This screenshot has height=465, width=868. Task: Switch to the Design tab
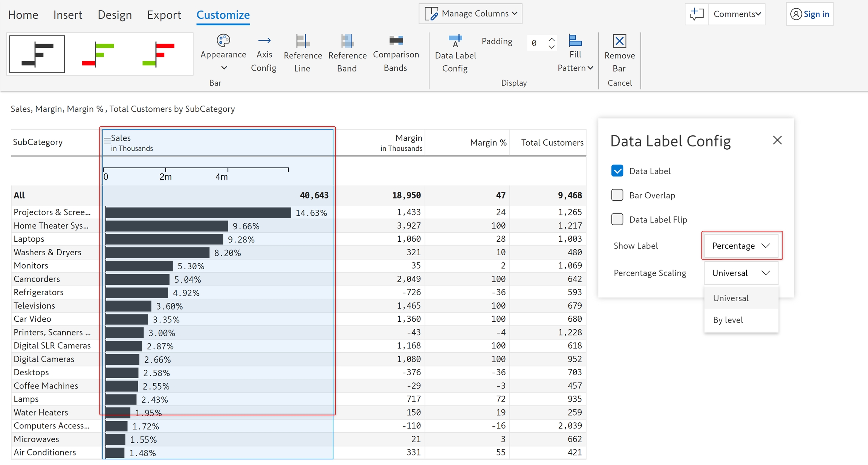click(115, 15)
